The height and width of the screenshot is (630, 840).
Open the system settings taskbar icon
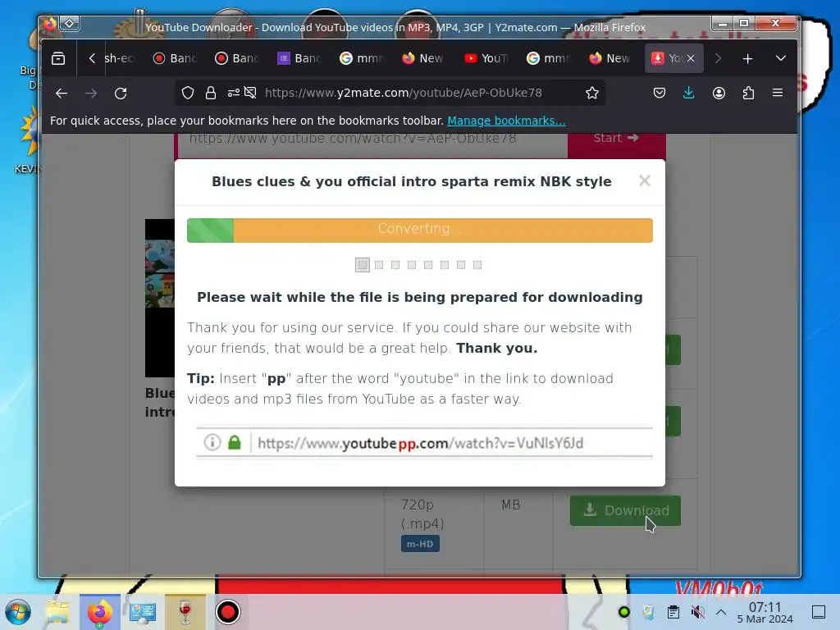click(143, 612)
